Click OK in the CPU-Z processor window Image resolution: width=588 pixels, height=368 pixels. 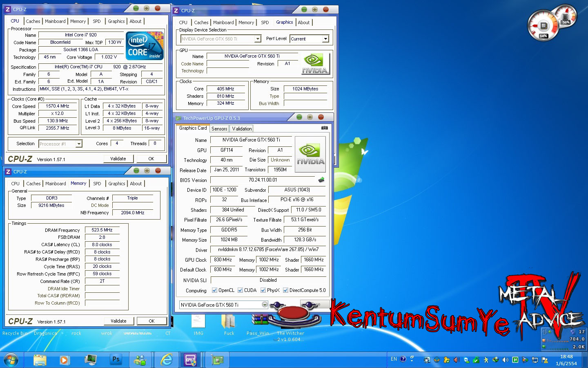coord(151,159)
